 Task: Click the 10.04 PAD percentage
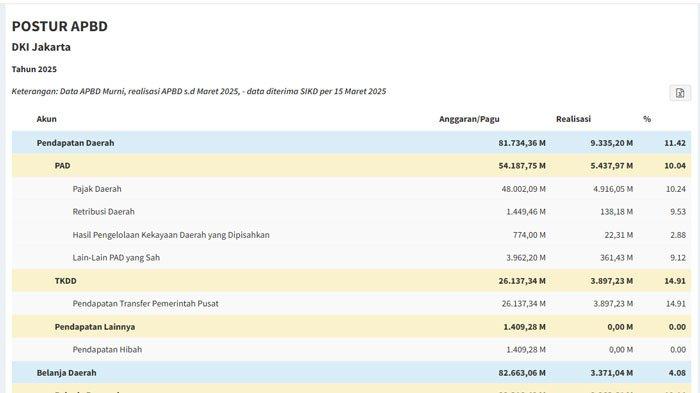click(x=675, y=166)
